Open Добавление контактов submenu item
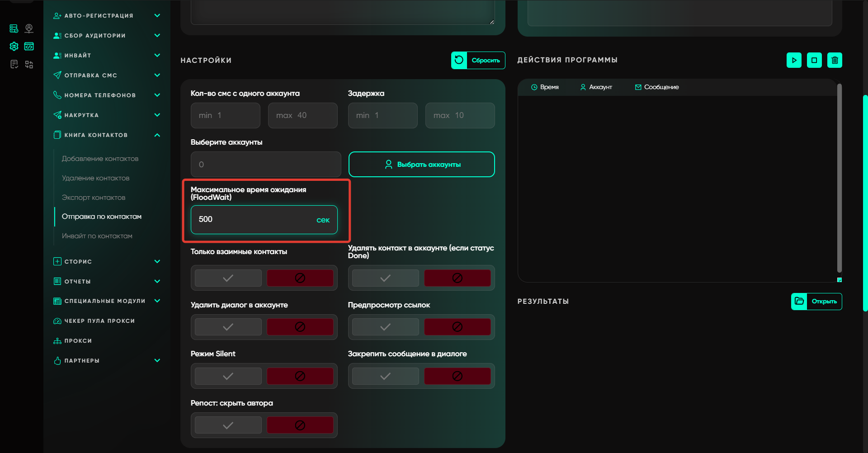Screen dimensions: 868x453 coord(100,159)
